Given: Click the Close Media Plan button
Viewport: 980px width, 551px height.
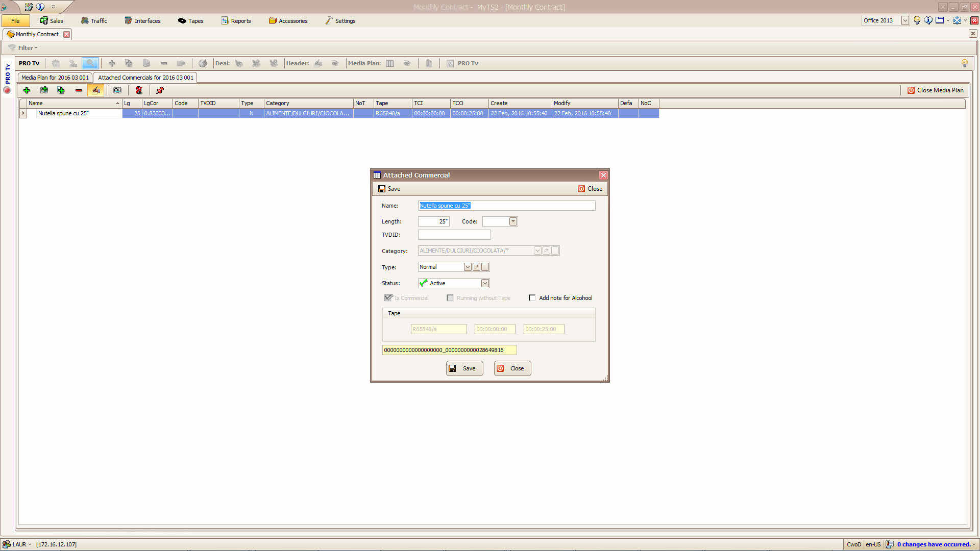Looking at the screenshot, I should (935, 90).
